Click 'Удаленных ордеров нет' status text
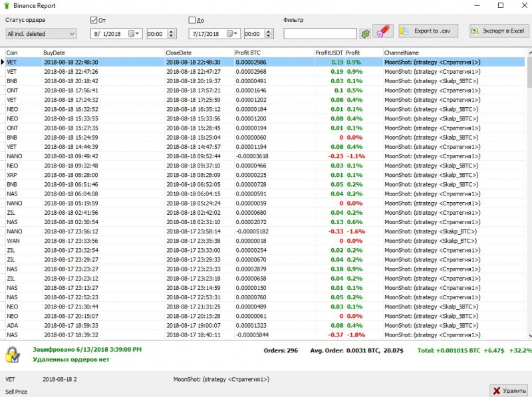Image resolution: width=532 pixels, height=397 pixels. (x=71, y=359)
